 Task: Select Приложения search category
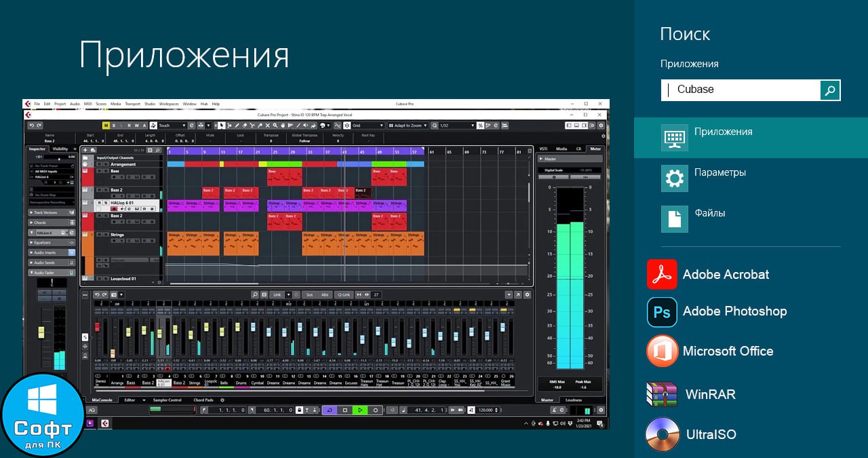751,138
